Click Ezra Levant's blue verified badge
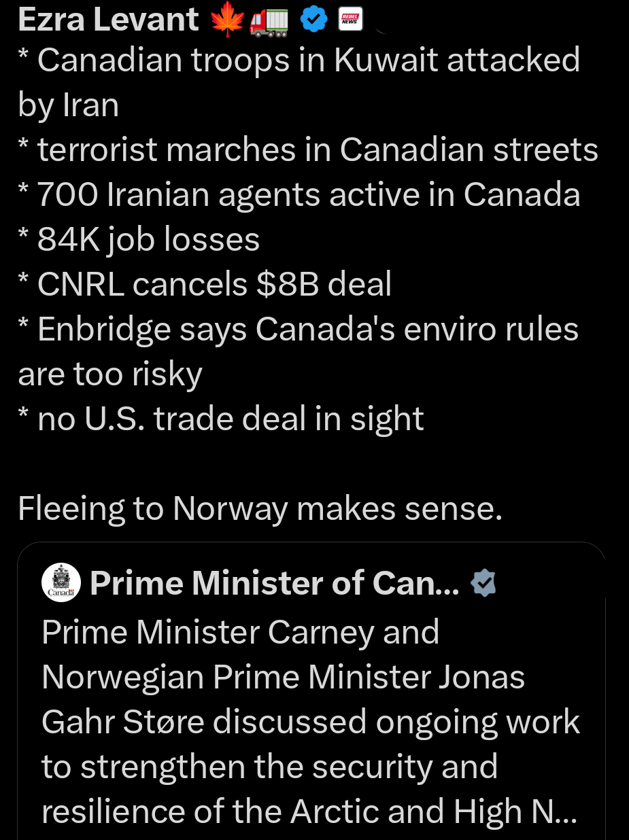This screenshot has height=840, width=629. tap(314, 21)
